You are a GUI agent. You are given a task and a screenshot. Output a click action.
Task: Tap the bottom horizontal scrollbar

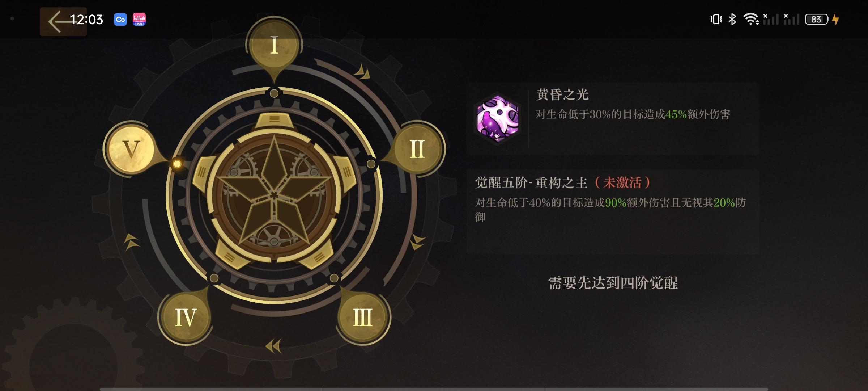click(434, 389)
